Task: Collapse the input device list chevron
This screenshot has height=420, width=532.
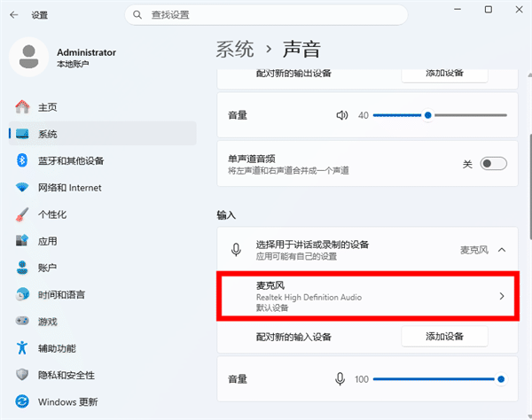Action: [x=502, y=250]
